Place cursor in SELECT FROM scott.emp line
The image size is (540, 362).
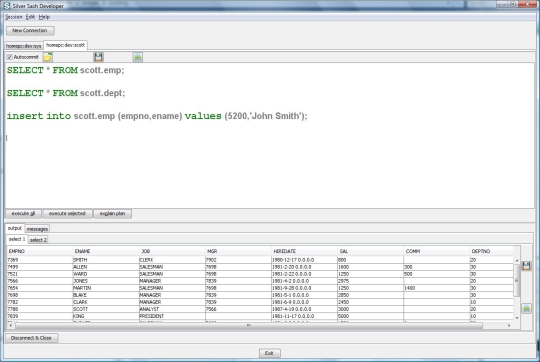[x=65, y=70]
